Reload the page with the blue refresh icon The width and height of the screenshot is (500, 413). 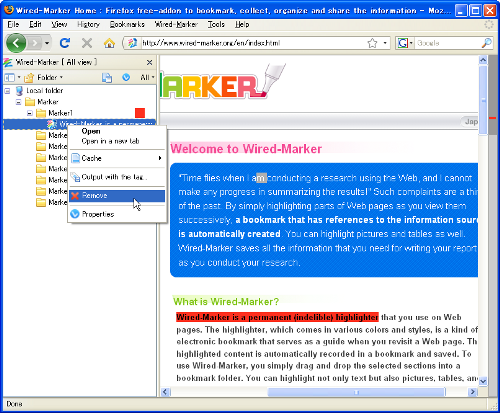(x=65, y=43)
